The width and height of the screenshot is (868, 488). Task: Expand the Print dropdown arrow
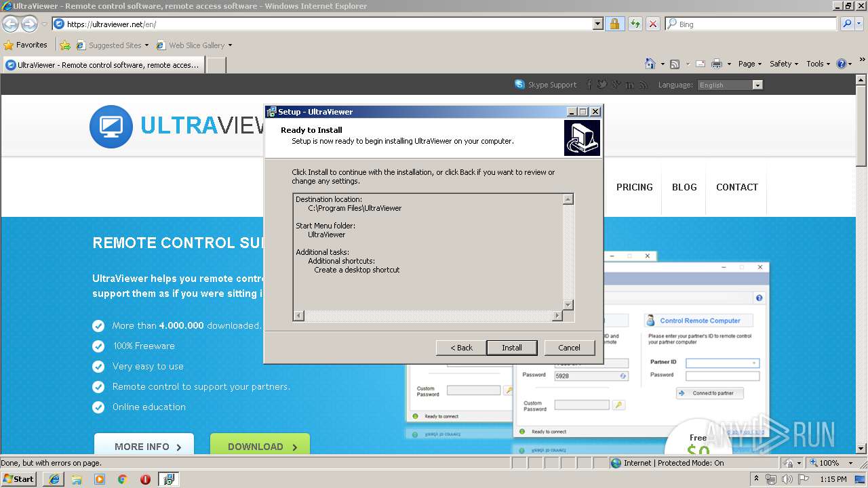pos(729,64)
